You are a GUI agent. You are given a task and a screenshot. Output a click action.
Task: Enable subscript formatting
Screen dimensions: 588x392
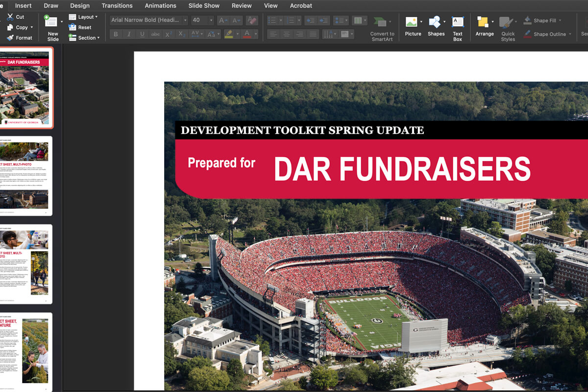tap(181, 34)
